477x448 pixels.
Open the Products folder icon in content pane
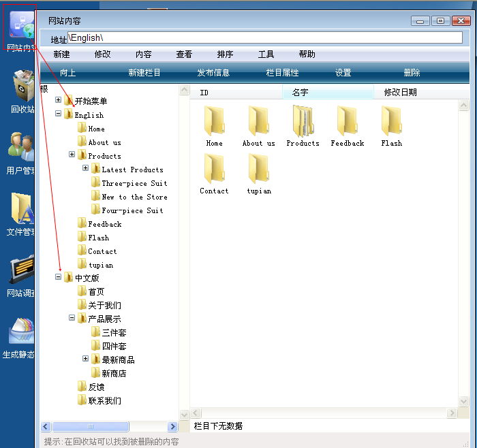click(303, 123)
